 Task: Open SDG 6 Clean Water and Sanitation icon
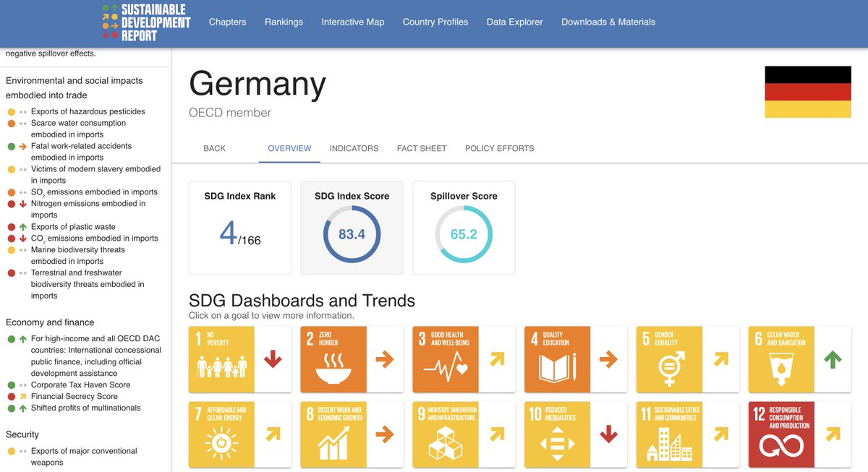coord(781,359)
